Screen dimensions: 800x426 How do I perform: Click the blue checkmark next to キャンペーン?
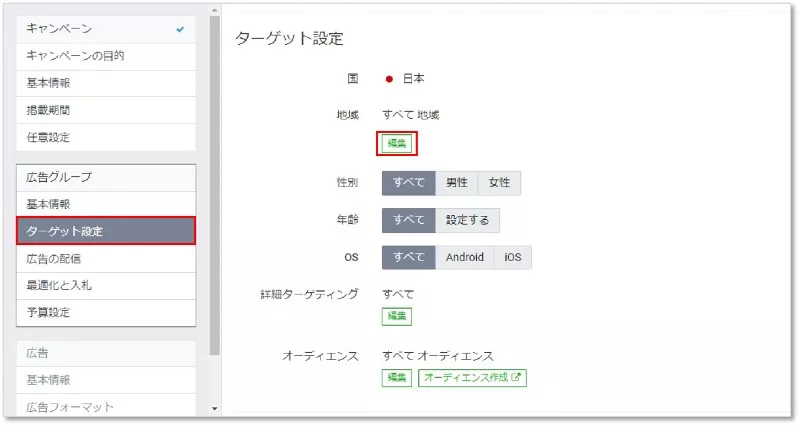(180, 29)
